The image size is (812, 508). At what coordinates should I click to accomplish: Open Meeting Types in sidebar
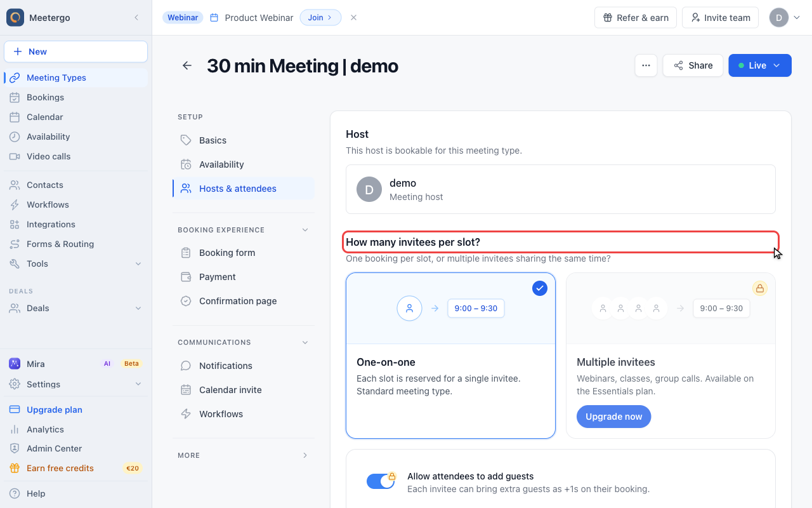click(76, 77)
